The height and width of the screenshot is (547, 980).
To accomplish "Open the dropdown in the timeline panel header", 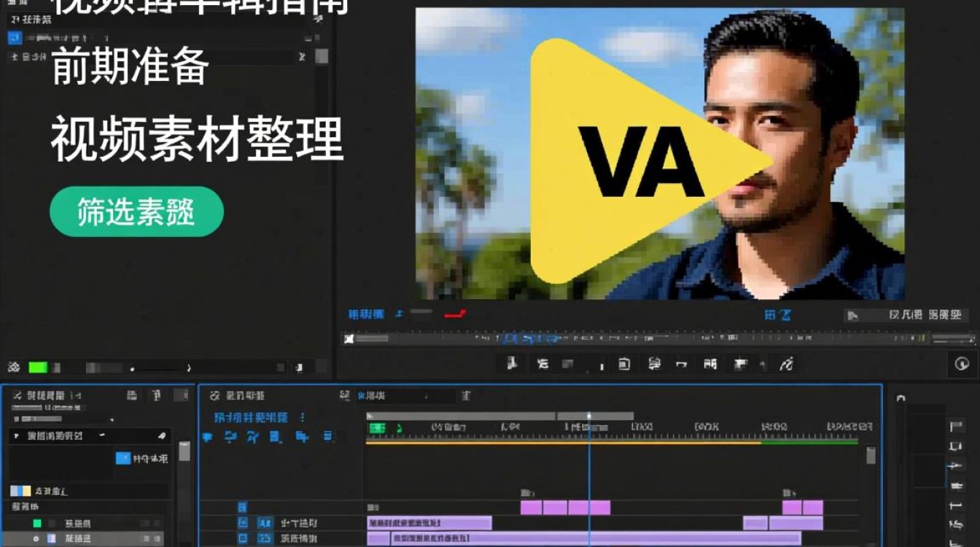I will click(405, 395).
